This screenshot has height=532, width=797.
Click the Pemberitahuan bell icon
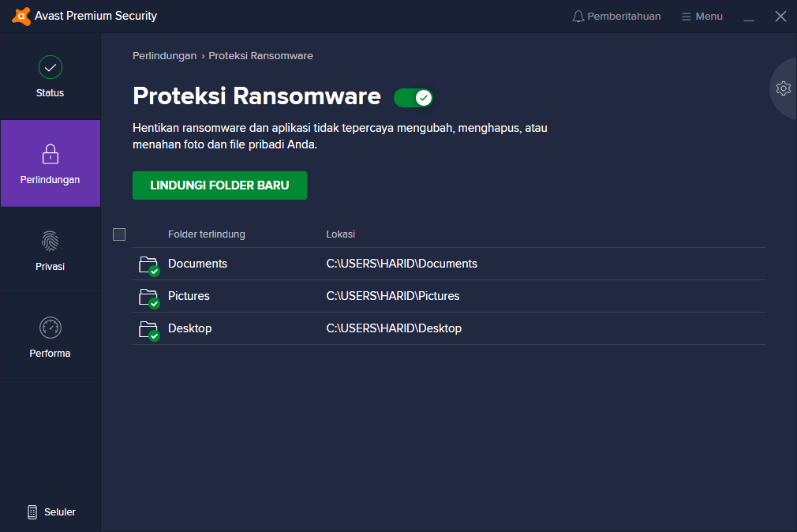pyautogui.click(x=578, y=17)
